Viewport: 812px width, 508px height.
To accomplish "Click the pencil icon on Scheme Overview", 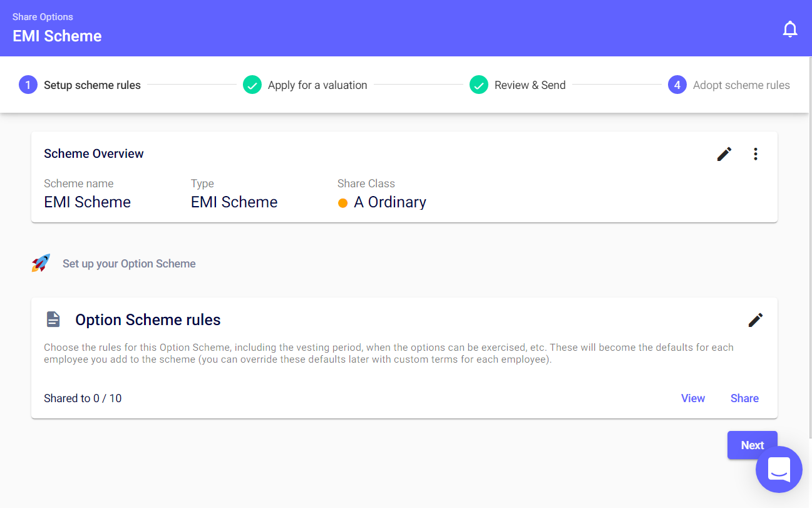I will [724, 153].
